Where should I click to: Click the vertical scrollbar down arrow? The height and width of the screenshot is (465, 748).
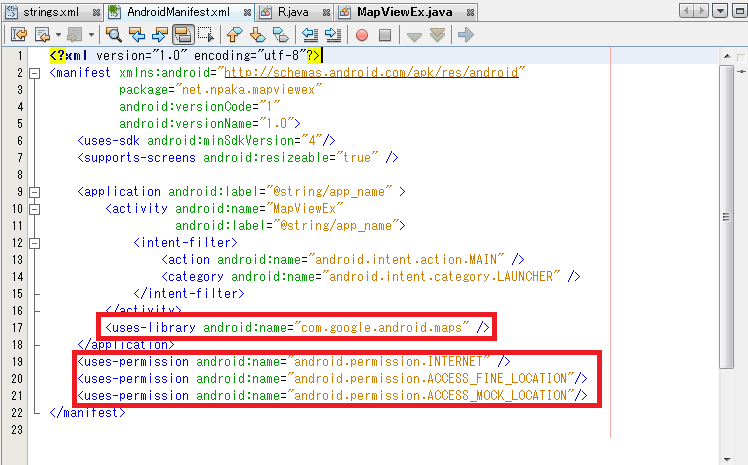[x=727, y=460]
